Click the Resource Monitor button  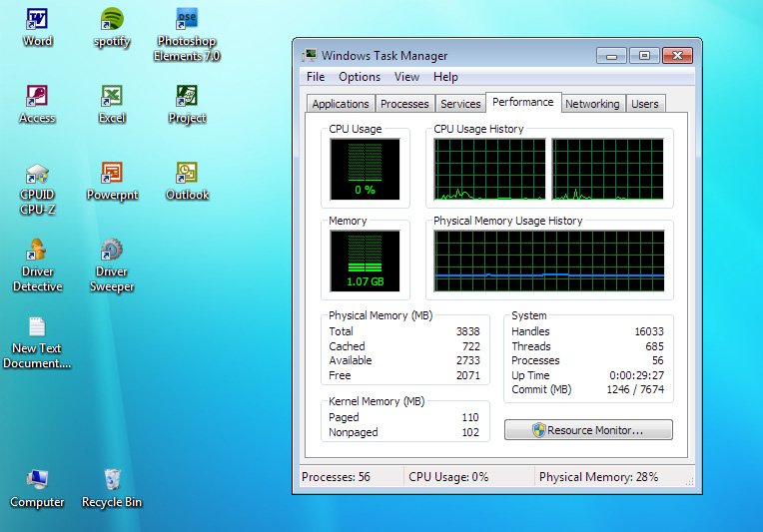(x=588, y=430)
